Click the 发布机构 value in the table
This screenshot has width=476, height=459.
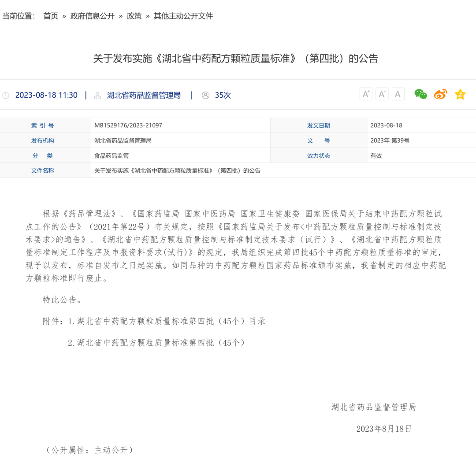tap(123, 141)
